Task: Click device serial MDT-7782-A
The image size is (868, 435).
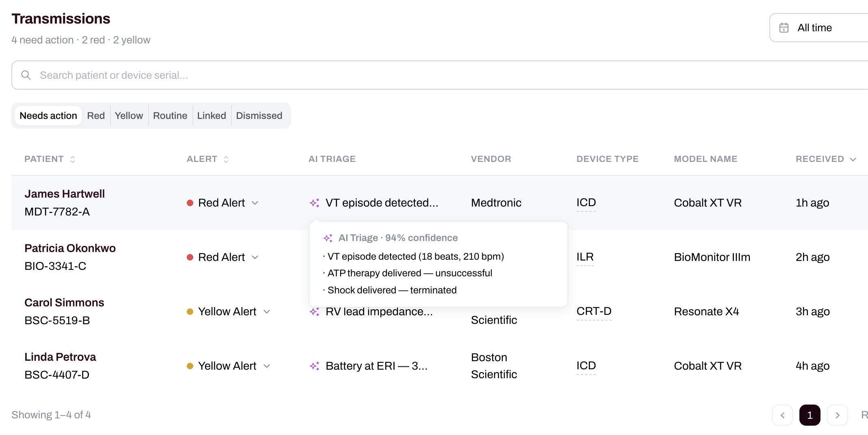Action: [57, 212]
